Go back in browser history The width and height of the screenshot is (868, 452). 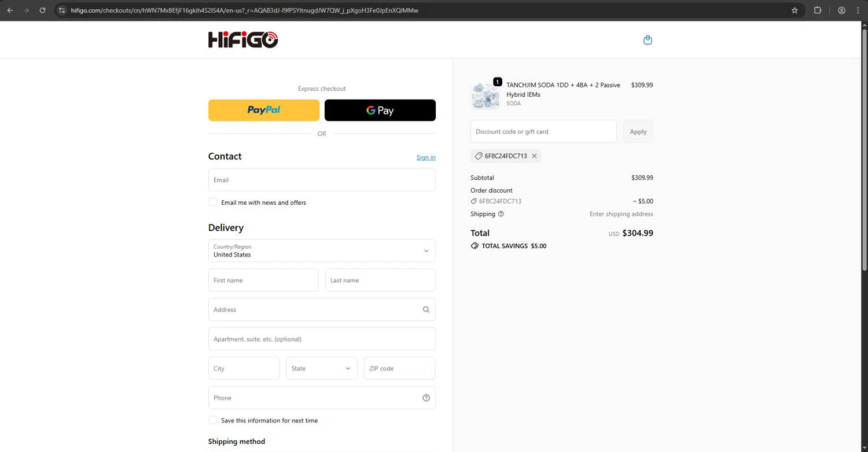coord(10,10)
